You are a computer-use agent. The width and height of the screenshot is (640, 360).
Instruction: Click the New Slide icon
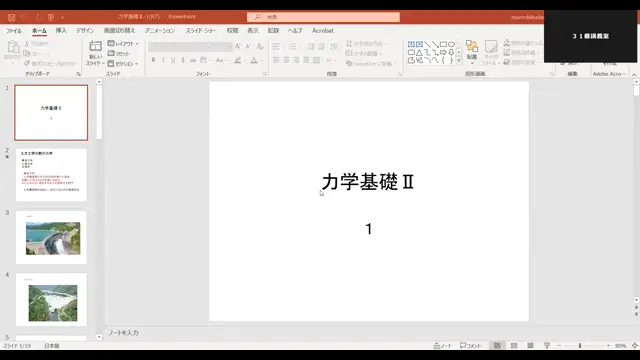pyautogui.click(x=96, y=47)
